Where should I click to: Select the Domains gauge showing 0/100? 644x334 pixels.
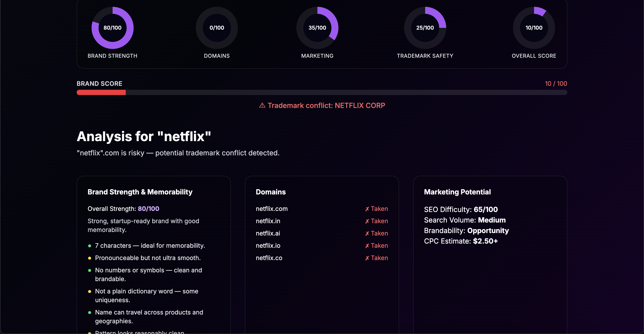pyautogui.click(x=216, y=28)
